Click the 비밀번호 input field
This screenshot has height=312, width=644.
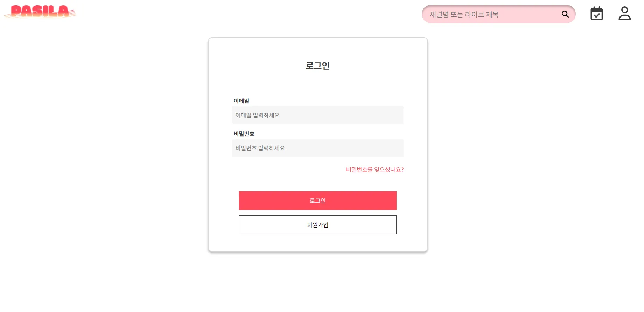point(317,148)
